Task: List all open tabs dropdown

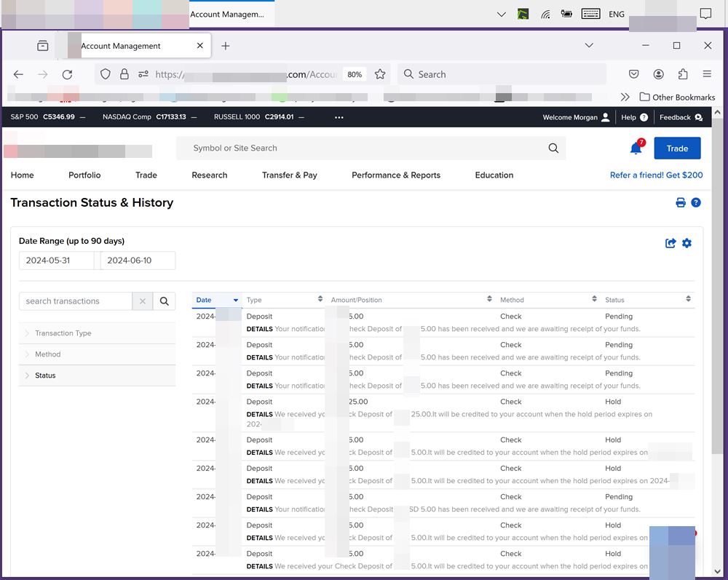Action: coord(589,45)
